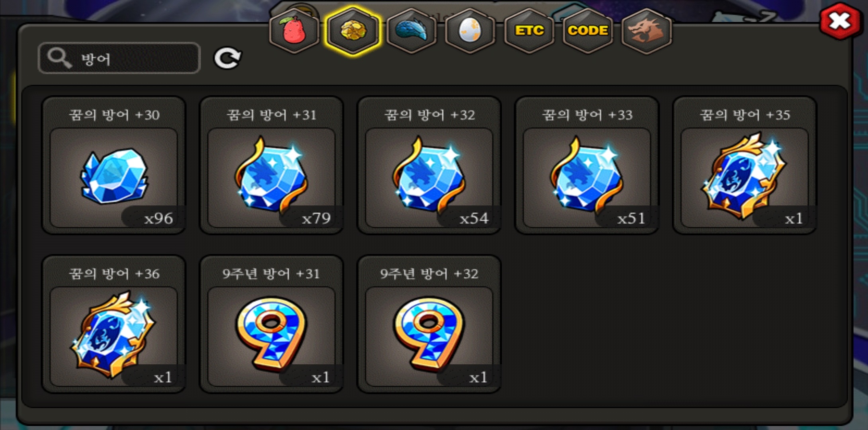Choose the 9주년 방어 +31 item
Screen dimensions: 868x430
click(x=272, y=324)
